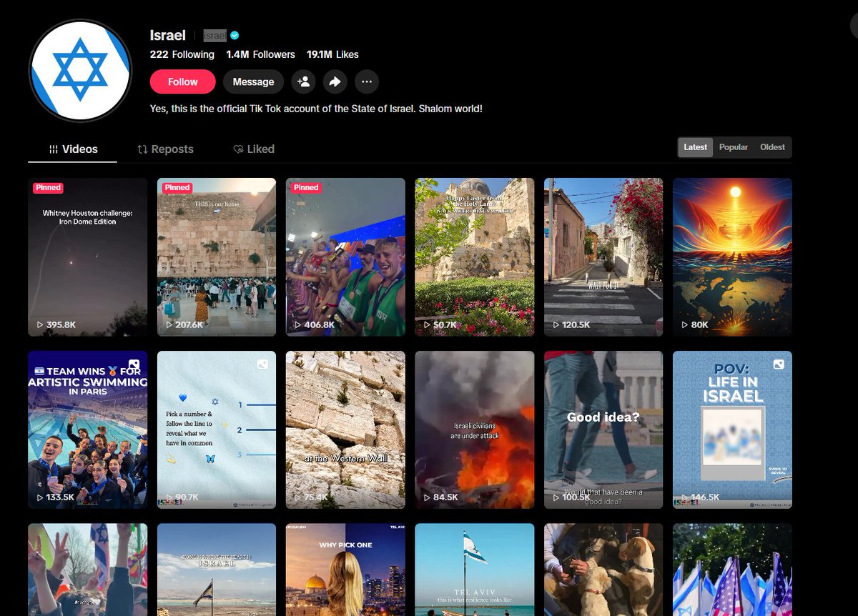Switch to the Liked tab
This screenshot has width=858, height=616.
(x=254, y=149)
